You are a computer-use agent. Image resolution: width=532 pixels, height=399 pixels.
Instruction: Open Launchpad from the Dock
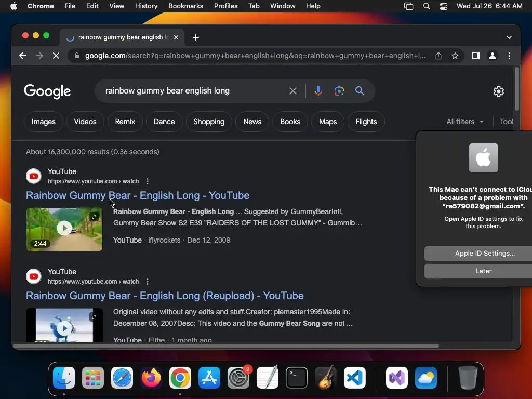pos(93,378)
